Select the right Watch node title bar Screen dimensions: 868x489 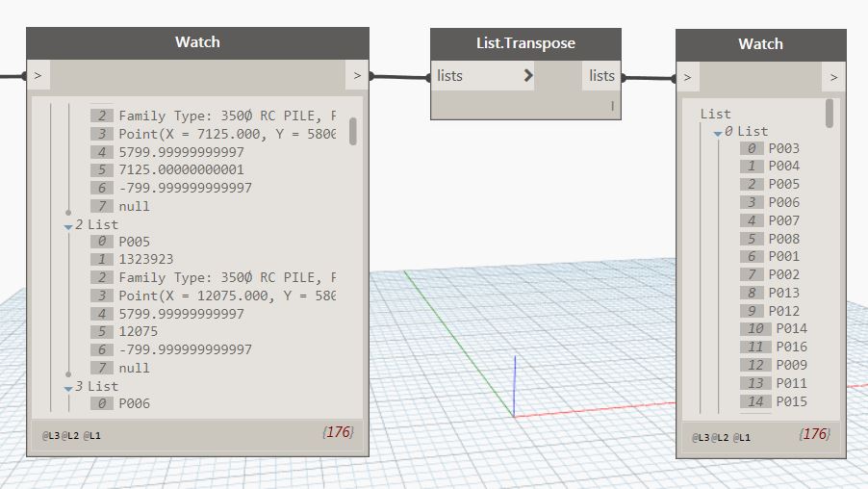pos(760,44)
